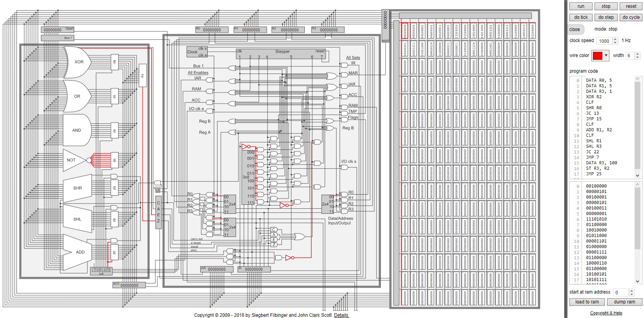Click the OR gate symbol
Viewport: 644px width, 318px height.
coord(77,96)
